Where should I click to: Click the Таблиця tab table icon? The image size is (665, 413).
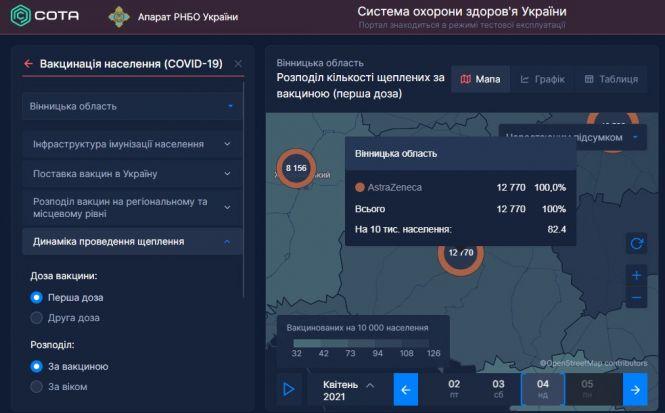(589, 79)
